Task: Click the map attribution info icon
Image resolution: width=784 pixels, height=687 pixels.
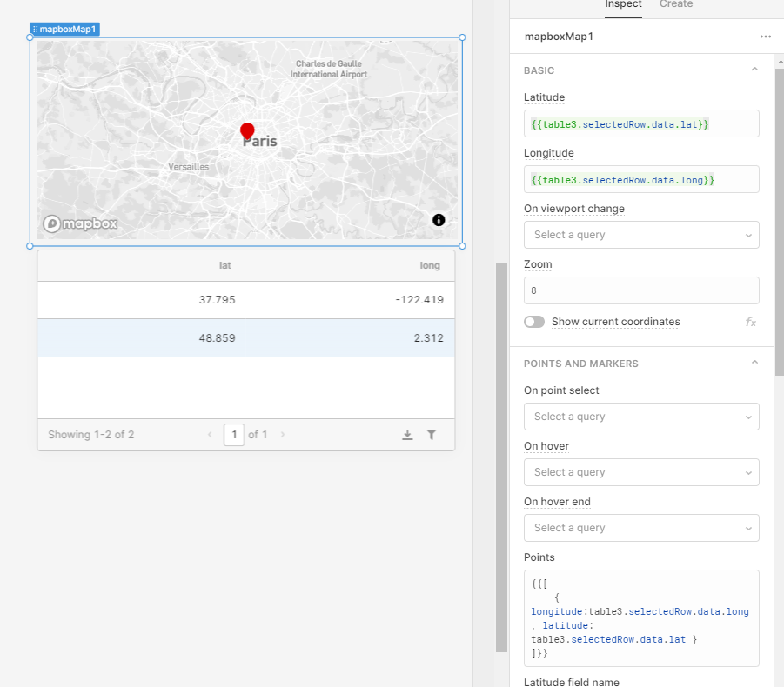Action: (x=439, y=220)
